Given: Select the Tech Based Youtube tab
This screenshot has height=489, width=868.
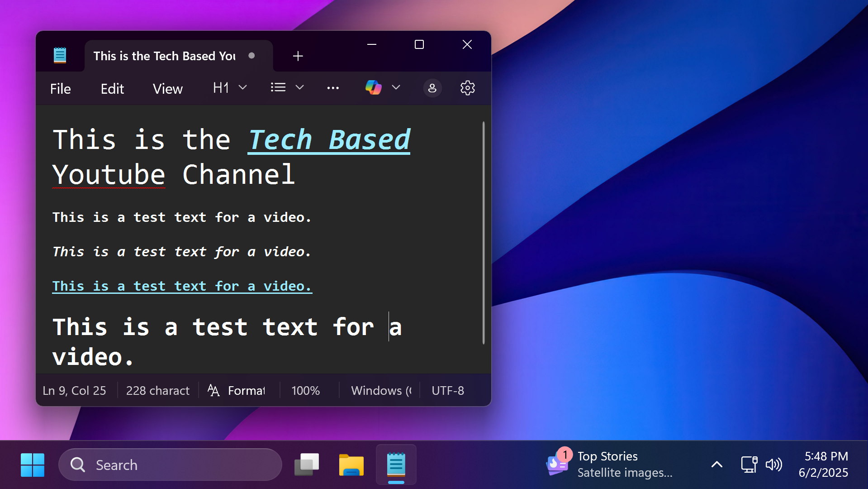Looking at the screenshot, I should (165, 56).
